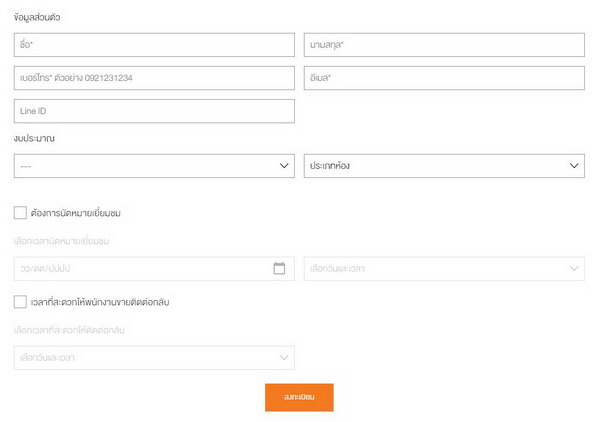Click the chevron arrow on callback time selector
600x422 pixels.
pos(284,357)
